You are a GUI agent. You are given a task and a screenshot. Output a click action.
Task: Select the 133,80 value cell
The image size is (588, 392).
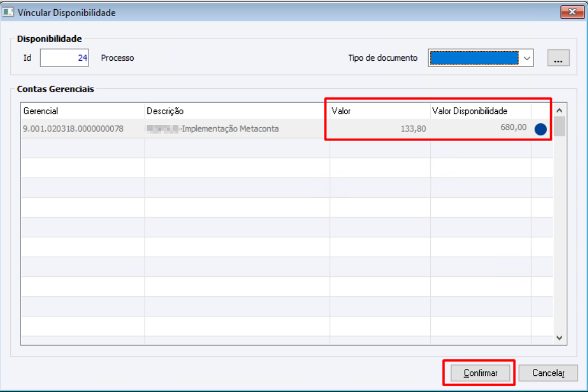coord(380,128)
